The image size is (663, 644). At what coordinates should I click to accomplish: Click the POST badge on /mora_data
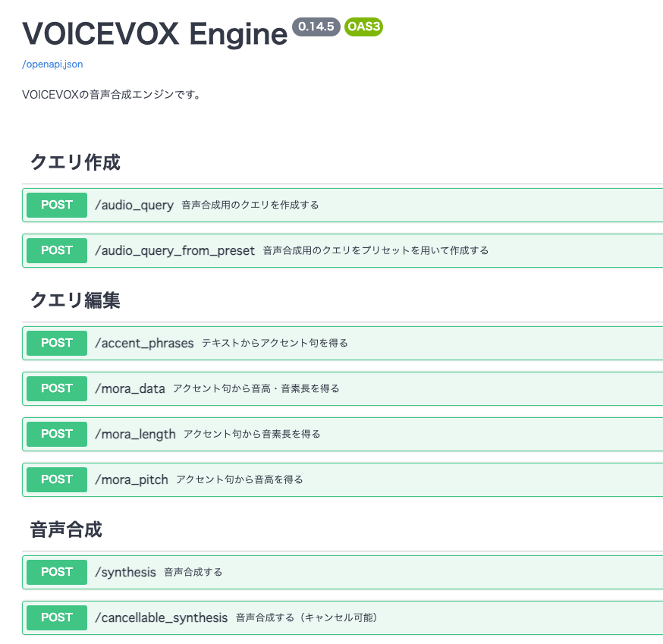point(56,388)
